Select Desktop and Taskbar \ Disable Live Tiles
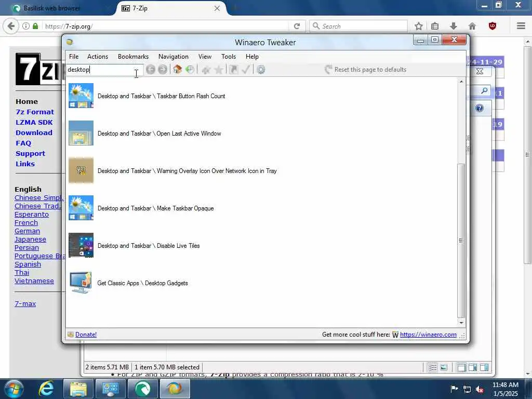 point(149,246)
